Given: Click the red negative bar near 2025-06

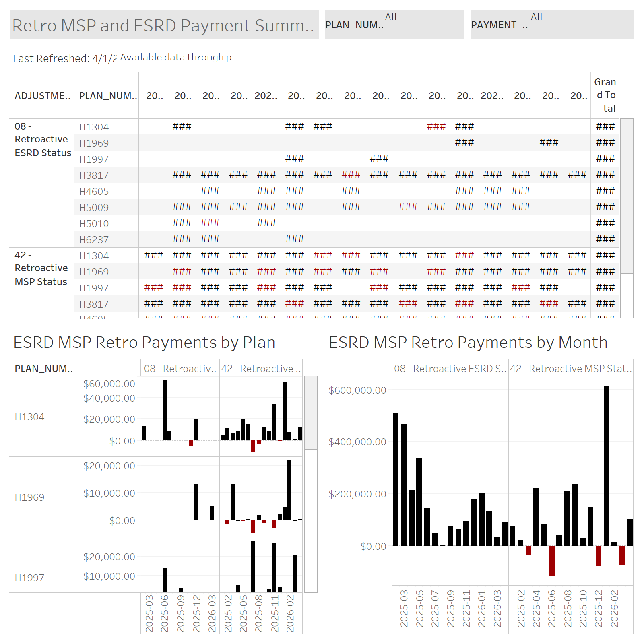Looking at the screenshot, I should click(x=551, y=561).
